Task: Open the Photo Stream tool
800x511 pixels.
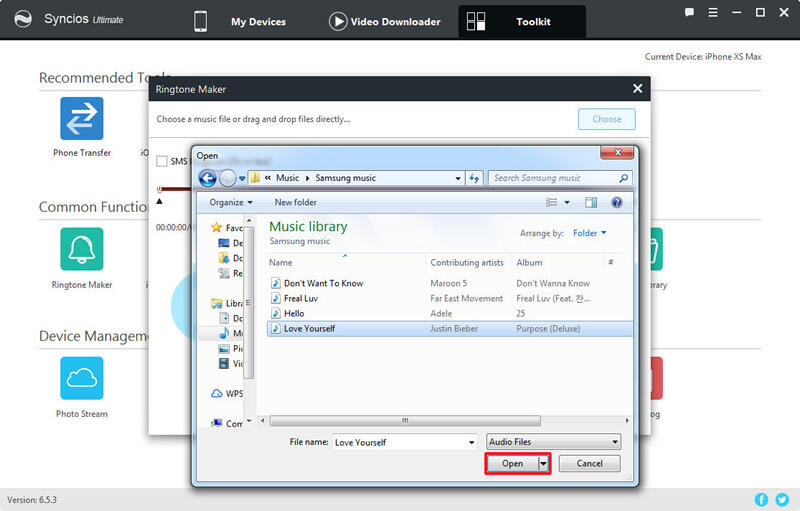Action: point(81,379)
